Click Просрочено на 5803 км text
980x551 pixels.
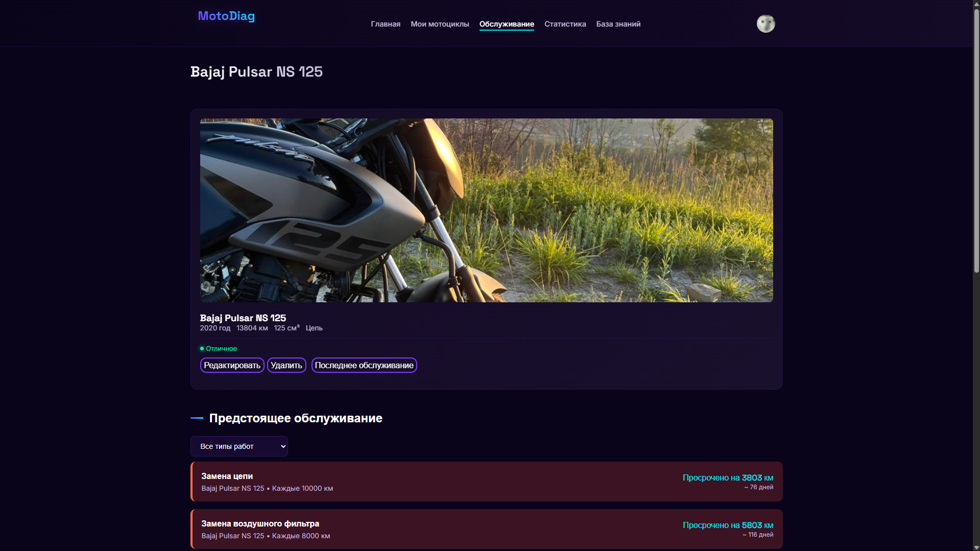(x=728, y=525)
